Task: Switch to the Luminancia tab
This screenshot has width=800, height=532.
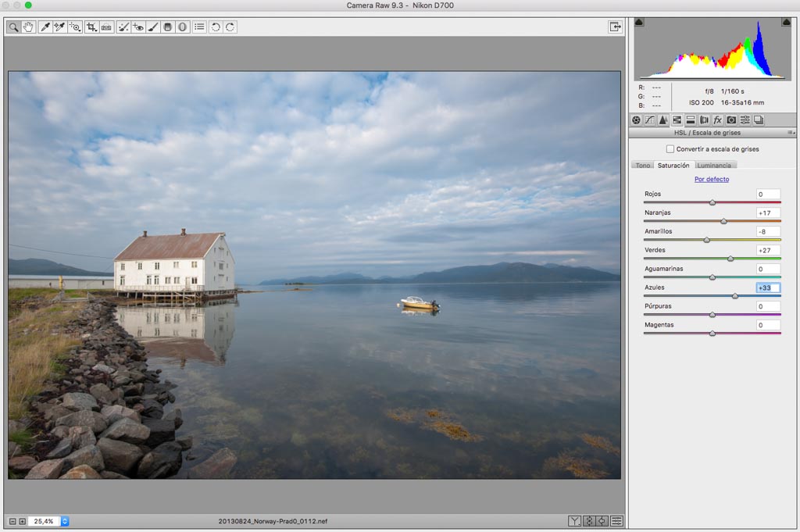Action: coord(714,166)
